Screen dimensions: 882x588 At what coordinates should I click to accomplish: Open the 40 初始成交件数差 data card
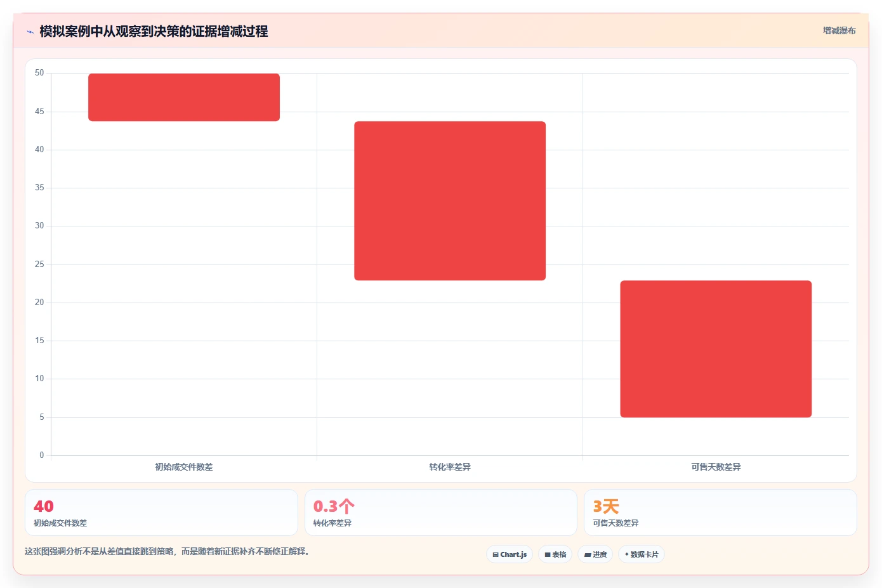[x=161, y=513]
